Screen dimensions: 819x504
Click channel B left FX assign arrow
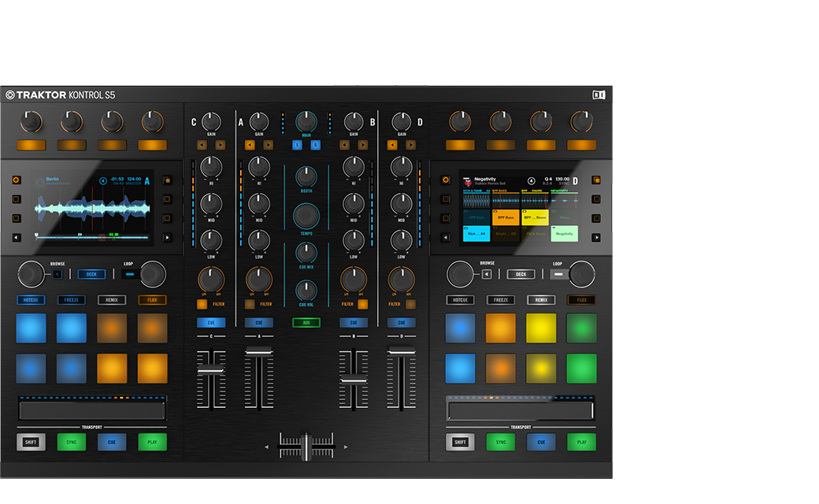click(345, 145)
